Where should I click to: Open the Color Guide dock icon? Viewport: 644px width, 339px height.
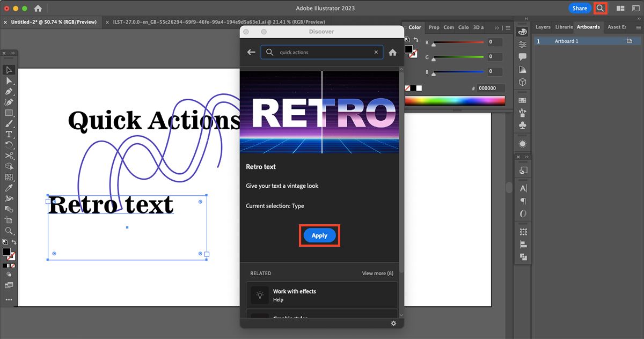[522, 70]
